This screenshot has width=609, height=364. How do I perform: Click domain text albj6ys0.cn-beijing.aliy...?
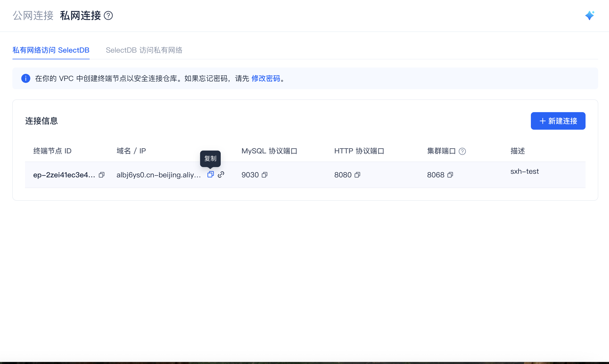159,175
